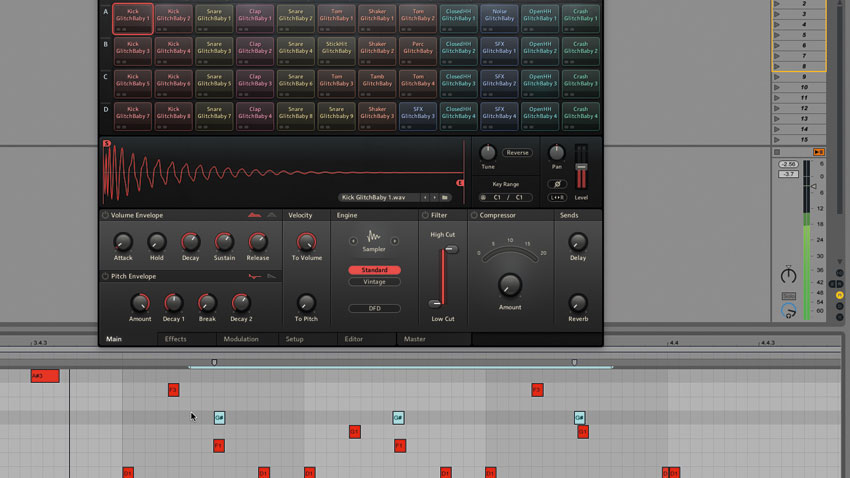Click the Decay 1 knob
Screen dimensions: 850x478
pyautogui.click(x=173, y=303)
